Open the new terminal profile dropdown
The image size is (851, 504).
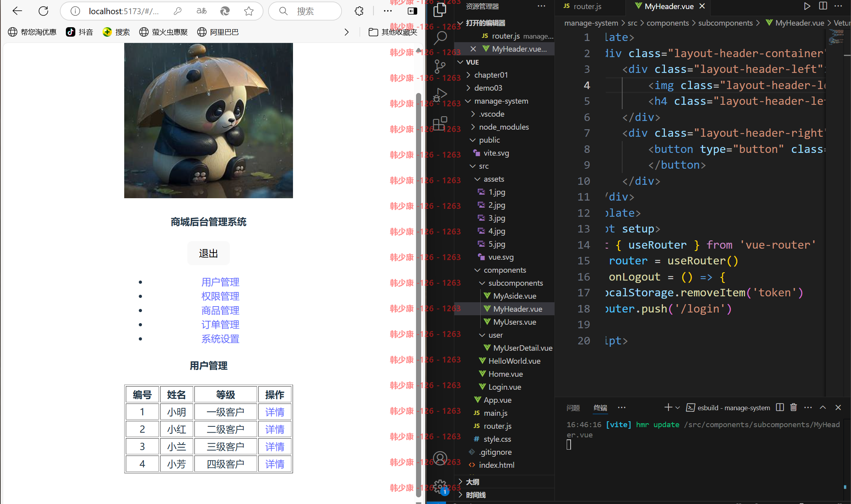[677, 407]
